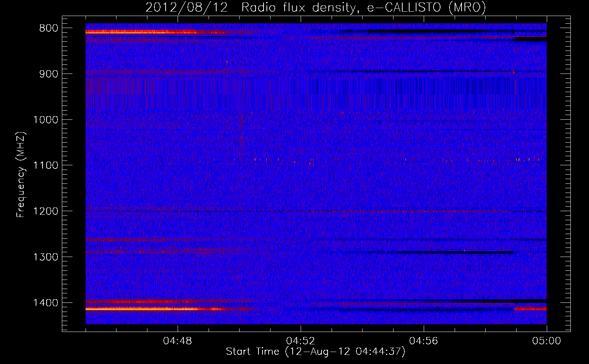This screenshot has height=364, width=589.
Task: Click the 1100 frequency tick label
Action: click(46, 166)
